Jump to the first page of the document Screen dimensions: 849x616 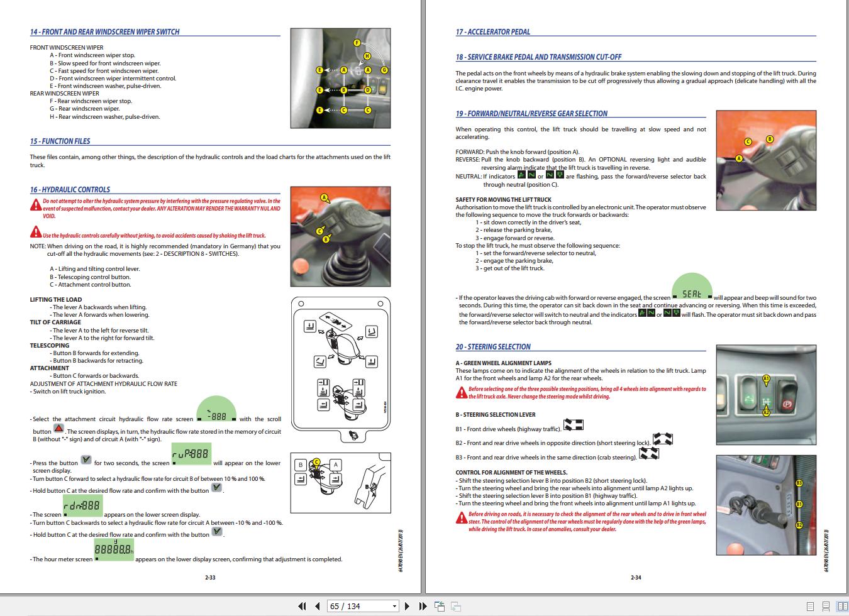click(302, 606)
